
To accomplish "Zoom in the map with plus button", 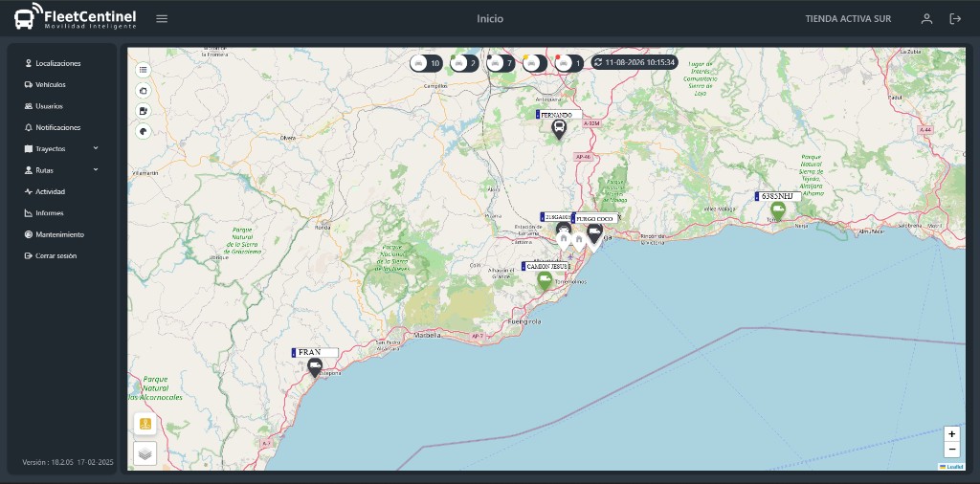I will [951, 434].
